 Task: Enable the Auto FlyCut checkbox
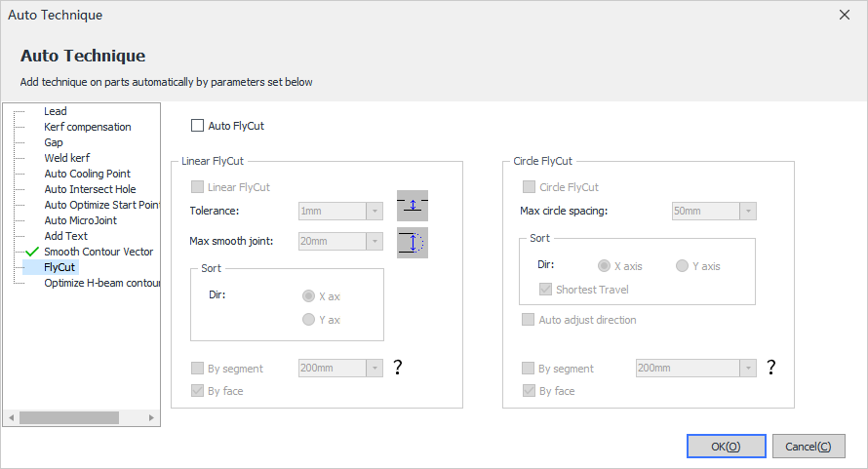(197, 126)
